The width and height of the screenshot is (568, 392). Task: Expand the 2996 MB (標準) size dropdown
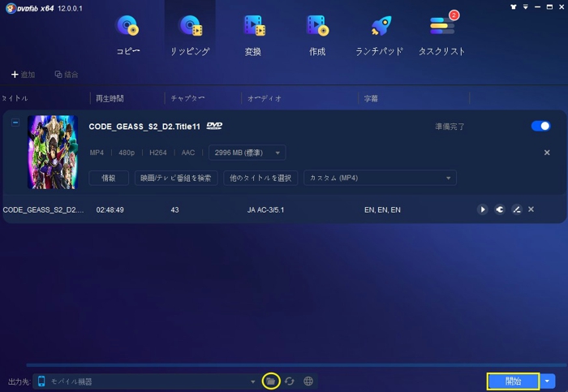247,153
